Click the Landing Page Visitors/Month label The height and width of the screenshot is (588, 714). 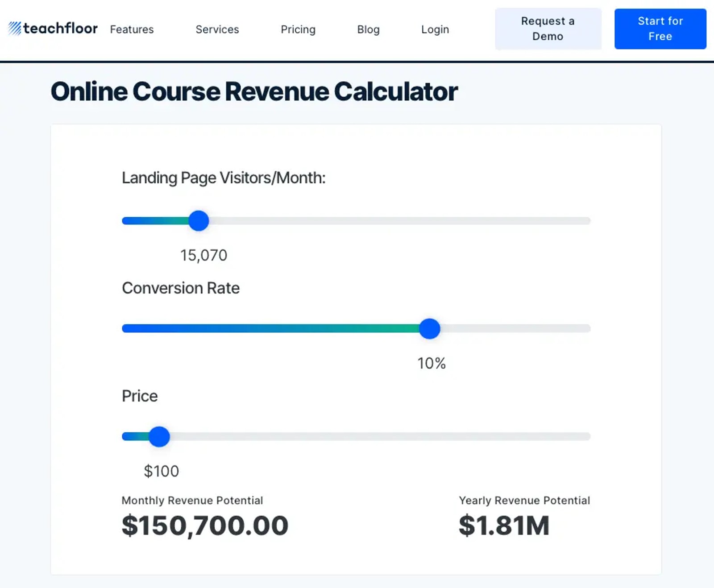coord(224,178)
